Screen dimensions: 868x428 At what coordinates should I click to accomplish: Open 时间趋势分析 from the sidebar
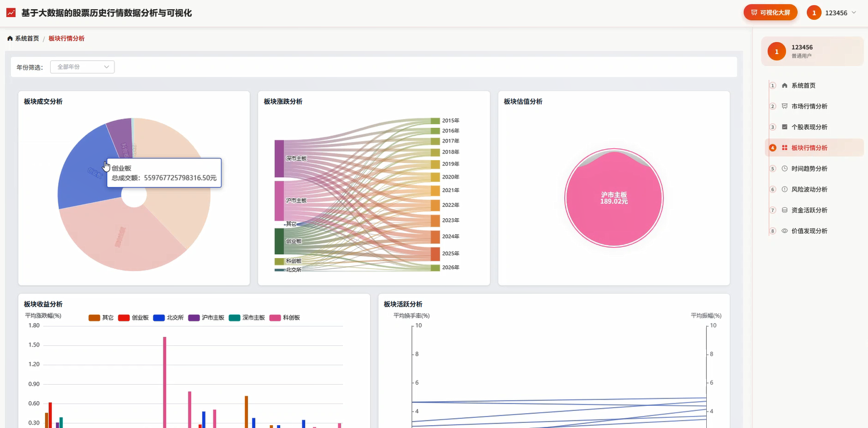(x=814, y=169)
